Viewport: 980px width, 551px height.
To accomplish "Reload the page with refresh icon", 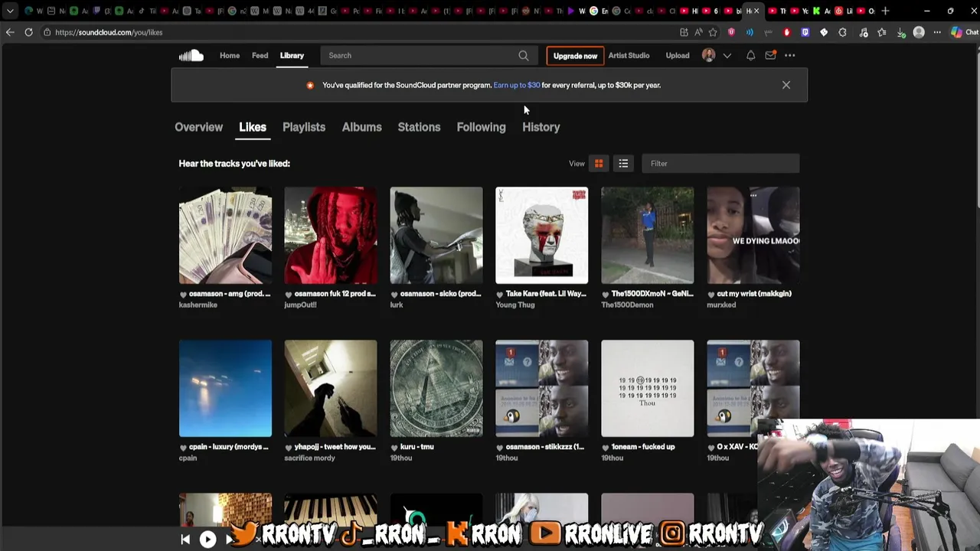I will (x=28, y=32).
